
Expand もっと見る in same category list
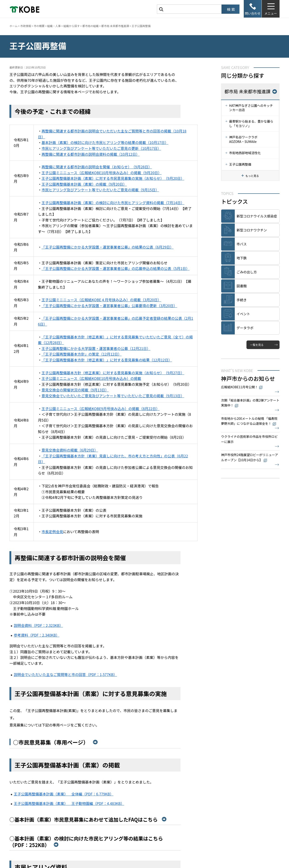pos(250,176)
